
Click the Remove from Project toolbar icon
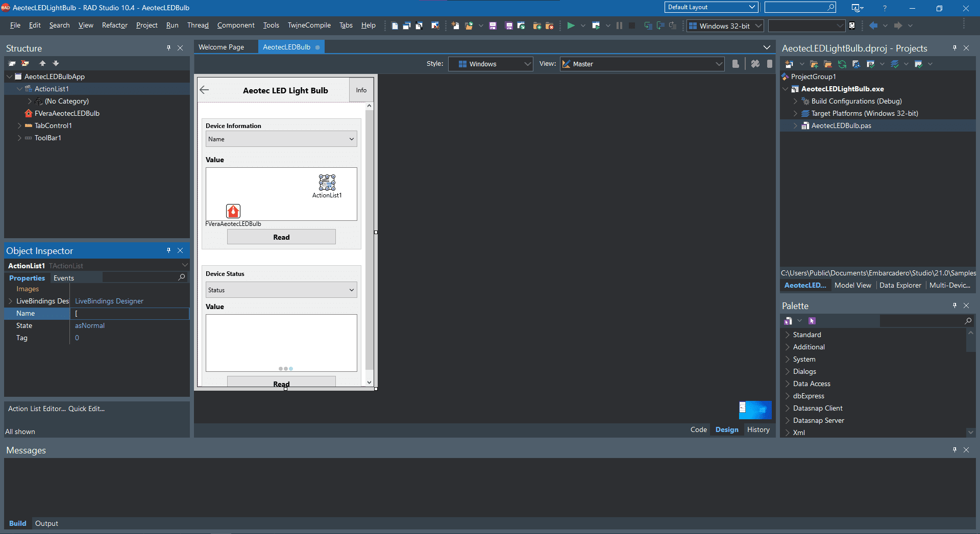click(549, 26)
